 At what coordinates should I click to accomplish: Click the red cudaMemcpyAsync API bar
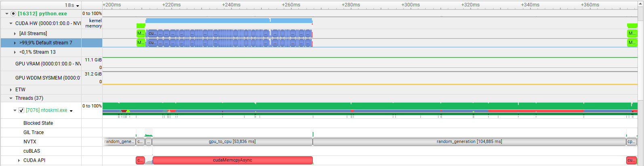pyautogui.click(x=232, y=160)
